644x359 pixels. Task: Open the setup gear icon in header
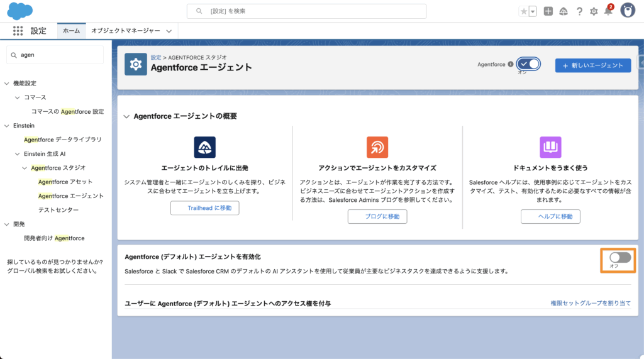click(594, 11)
